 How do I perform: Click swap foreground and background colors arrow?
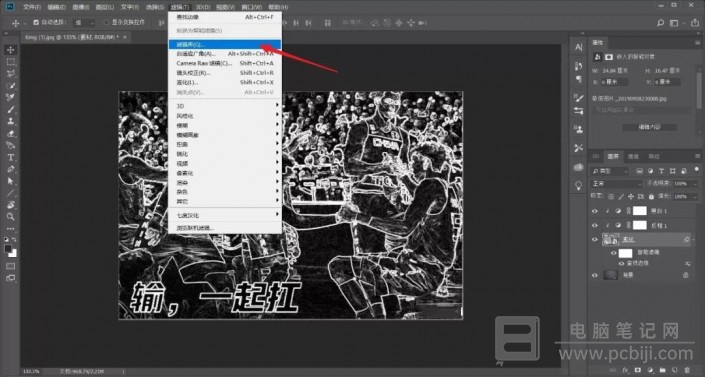(14, 240)
